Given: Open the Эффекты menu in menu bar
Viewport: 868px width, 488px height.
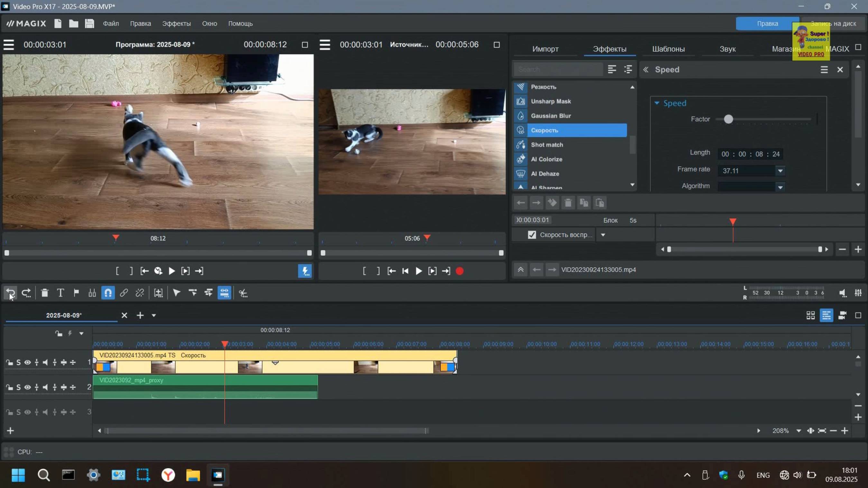Looking at the screenshot, I should (x=176, y=23).
